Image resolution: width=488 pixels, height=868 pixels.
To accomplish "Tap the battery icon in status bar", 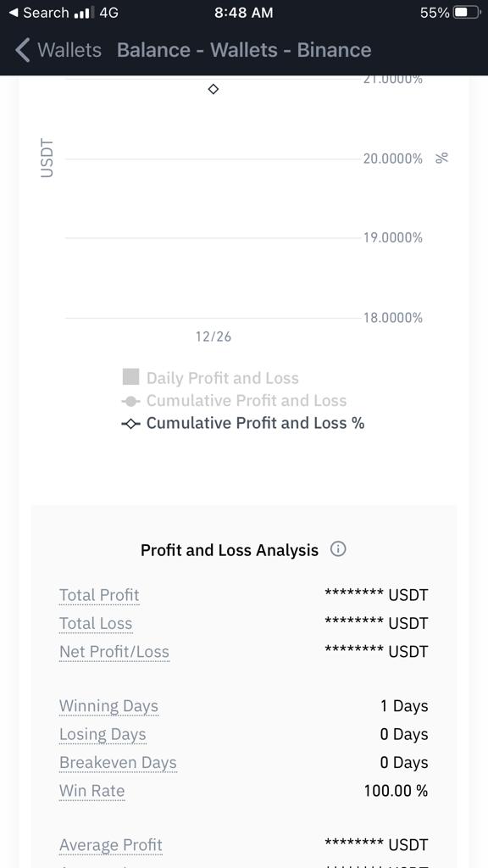I will [x=467, y=13].
